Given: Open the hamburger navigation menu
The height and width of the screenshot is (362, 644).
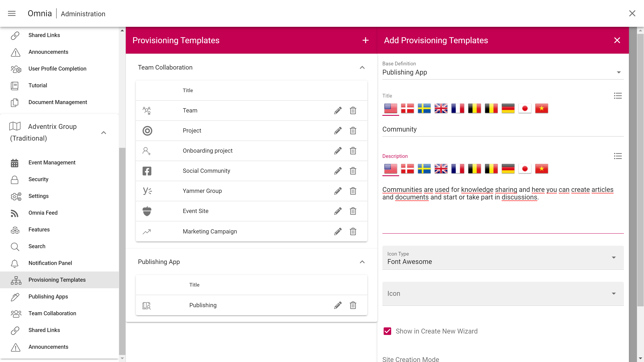Looking at the screenshot, I should click(12, 13).
